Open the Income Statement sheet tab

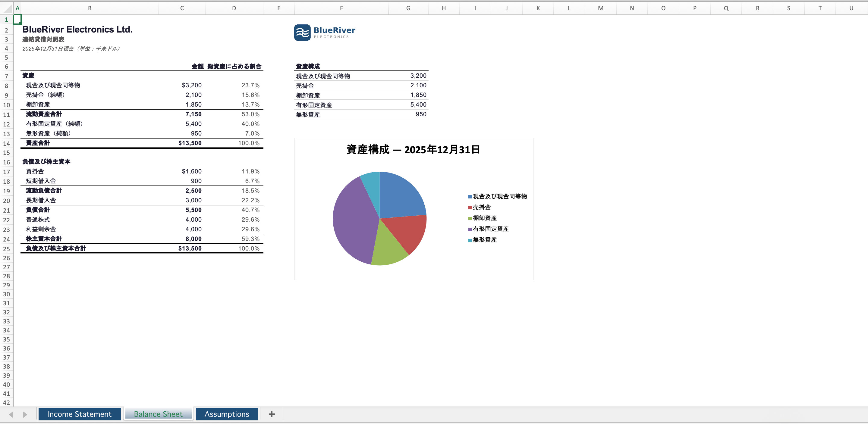pos(80,414)
